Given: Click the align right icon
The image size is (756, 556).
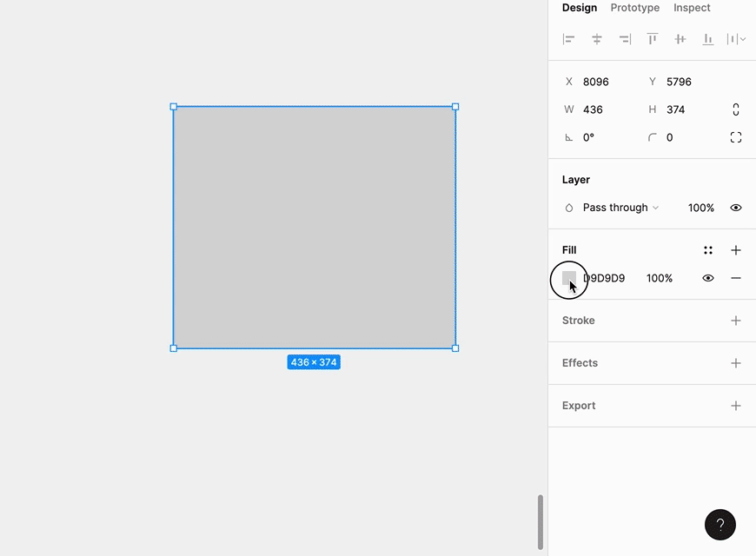Looking at the screenshot, I should pyautogui.click(x=625, y=39).
